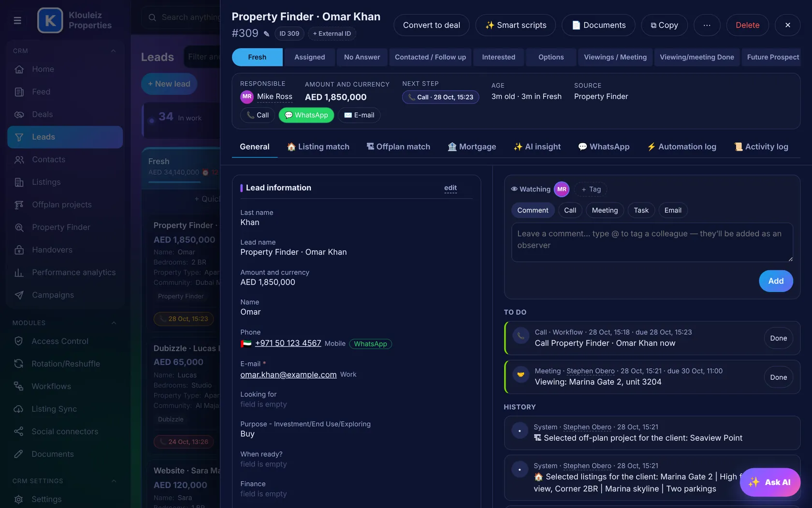Click the Access Control shield icon
The image size is (812, 508).
click(19, 341)
